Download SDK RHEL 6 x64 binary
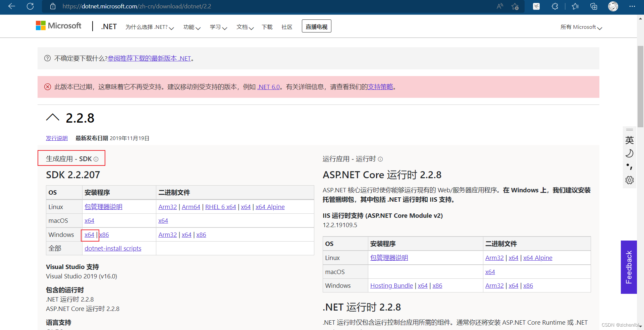The width and height of the screenshot is (644, 330). pos(220,207)
